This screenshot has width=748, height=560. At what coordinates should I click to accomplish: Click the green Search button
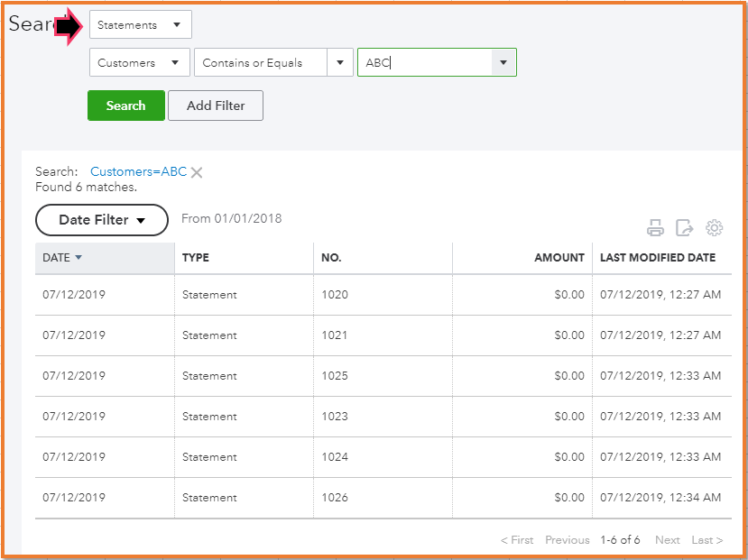tap(125, 106)
